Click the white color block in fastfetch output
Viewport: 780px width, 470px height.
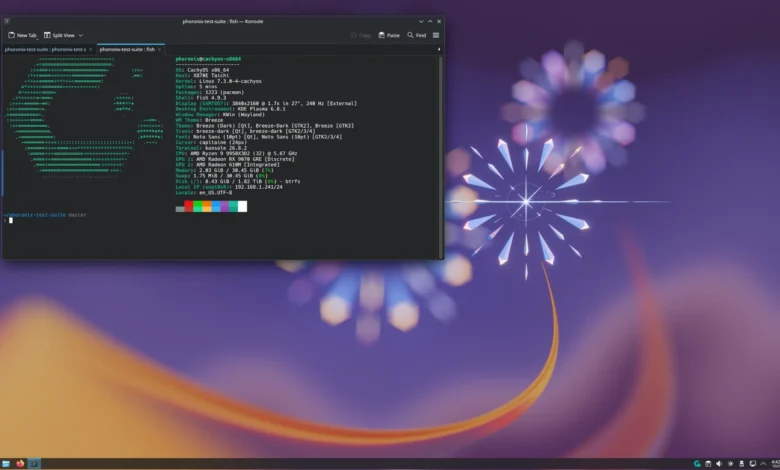242,206
